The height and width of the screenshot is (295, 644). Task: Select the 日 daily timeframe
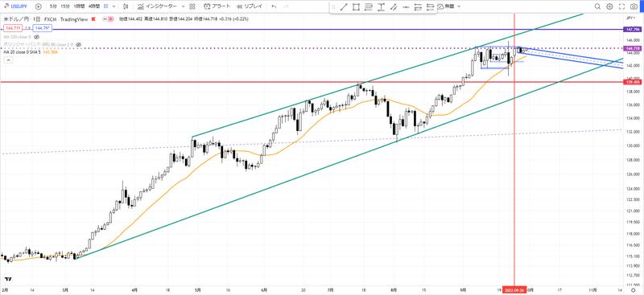pos(106,6)
